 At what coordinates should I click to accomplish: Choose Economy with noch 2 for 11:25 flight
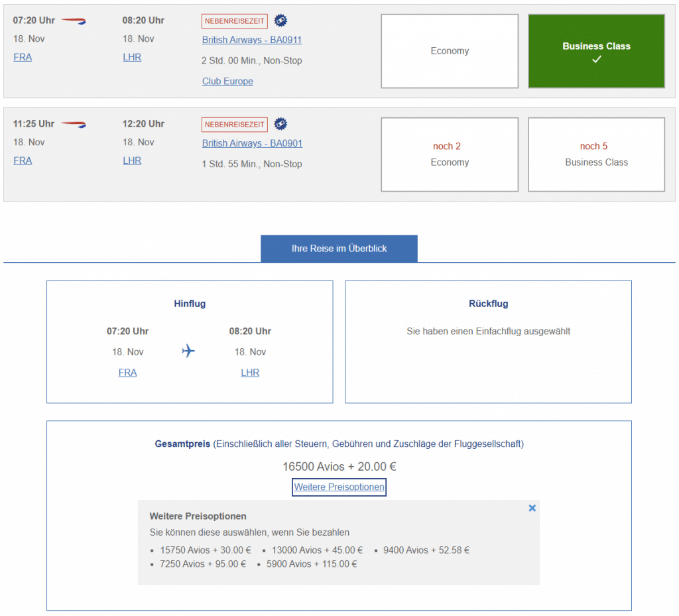450,154
